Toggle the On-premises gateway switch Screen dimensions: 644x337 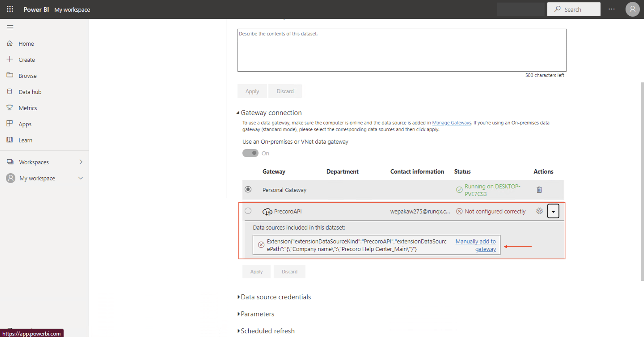click(x=250, y=153)
